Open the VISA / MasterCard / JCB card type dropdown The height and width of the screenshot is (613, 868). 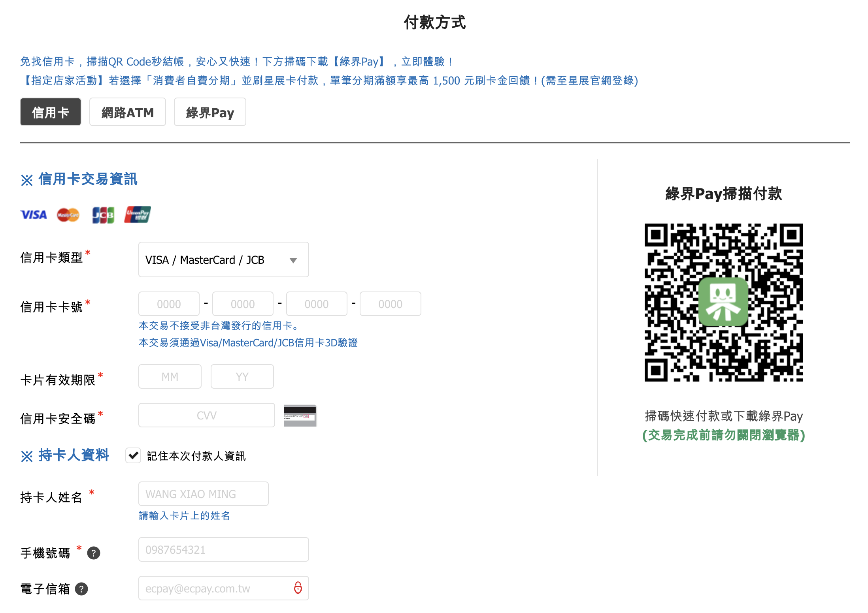(x=224, y=259)
